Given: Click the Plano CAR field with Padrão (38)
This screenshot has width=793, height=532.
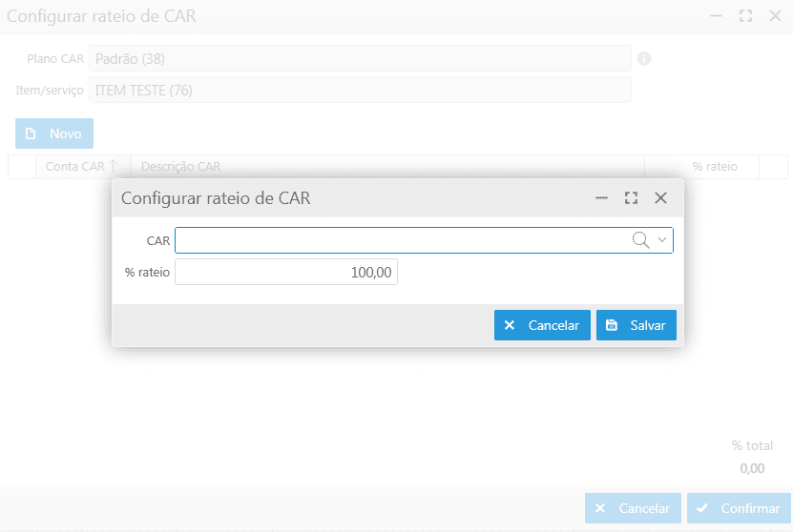Looking at the screenshot, I should [x=360, y=59].
